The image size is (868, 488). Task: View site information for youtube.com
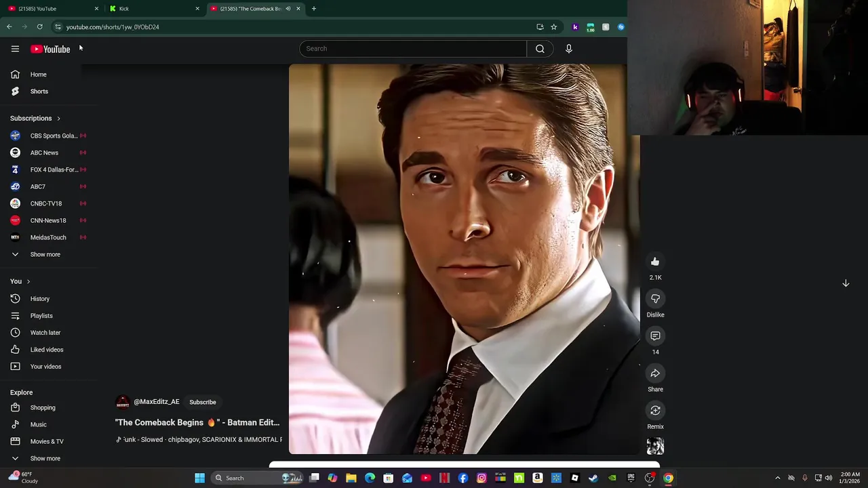click(58, 27)
